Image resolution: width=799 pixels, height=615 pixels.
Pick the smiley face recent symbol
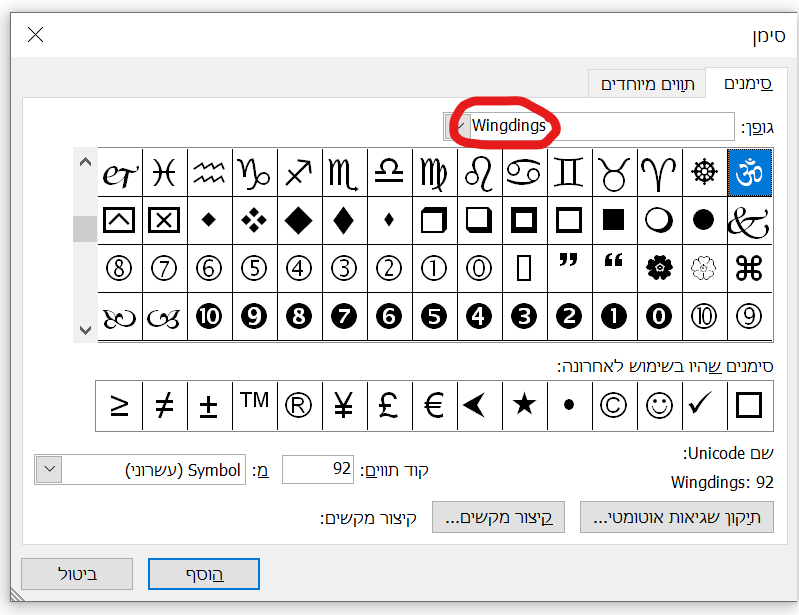pos(659,405)
